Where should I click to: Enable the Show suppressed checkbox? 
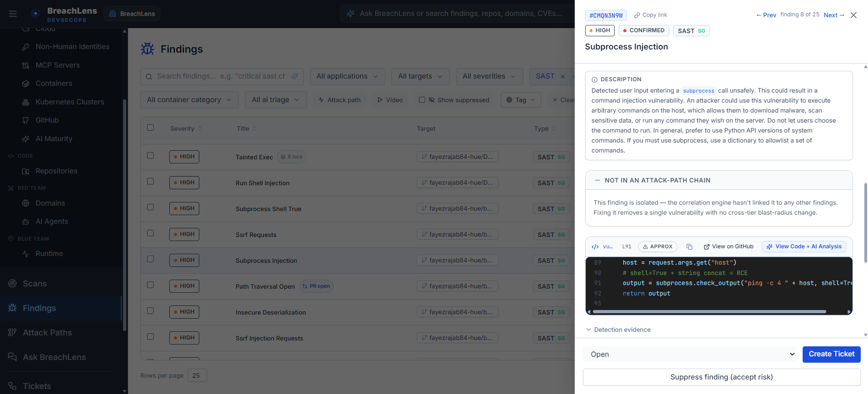pos(422,100)
